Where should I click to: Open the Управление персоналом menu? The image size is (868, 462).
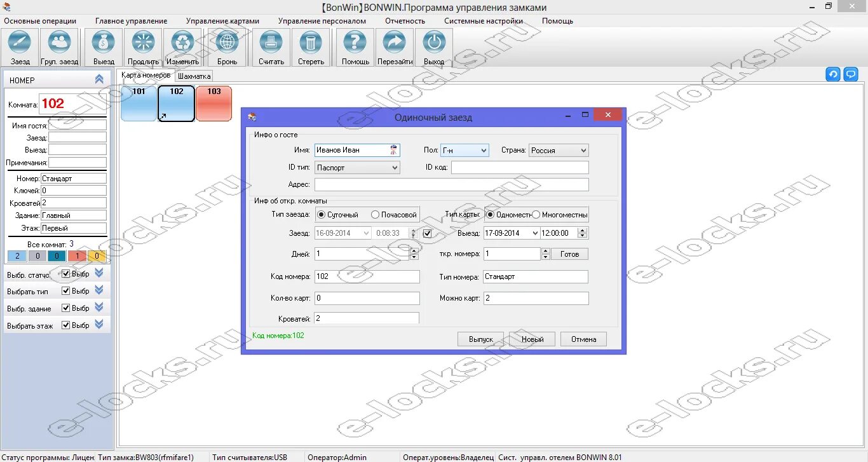coord(322,21)
